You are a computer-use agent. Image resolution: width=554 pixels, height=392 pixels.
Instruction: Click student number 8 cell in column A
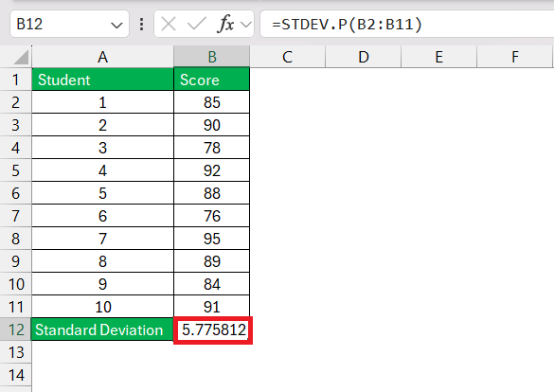103,261
